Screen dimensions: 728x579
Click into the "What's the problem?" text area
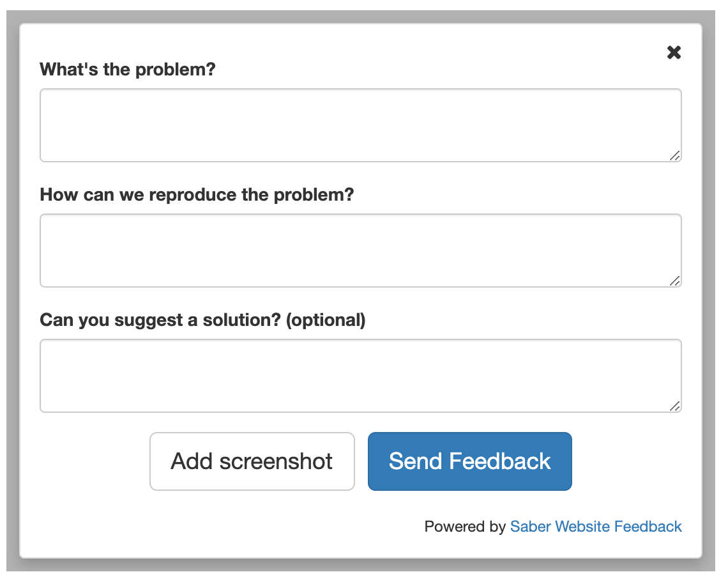[360, 125]
